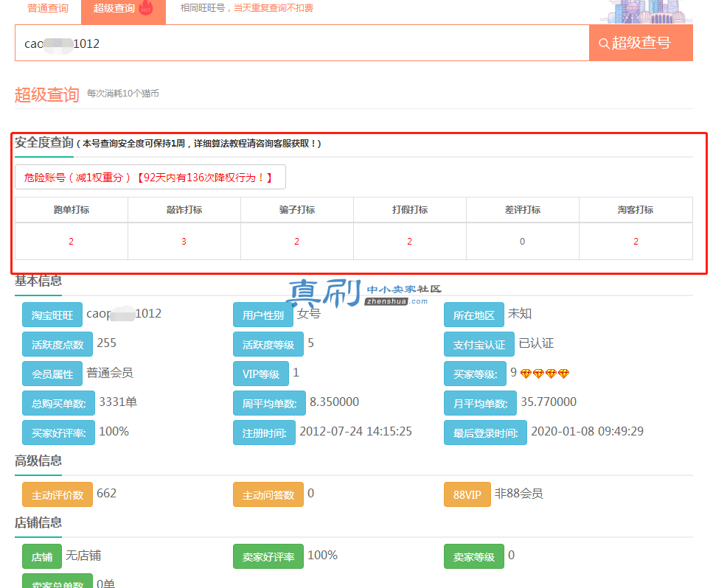Click the magnifier icon in search button
This screenshot has width=727, height=588.
(x=604, y=43)
